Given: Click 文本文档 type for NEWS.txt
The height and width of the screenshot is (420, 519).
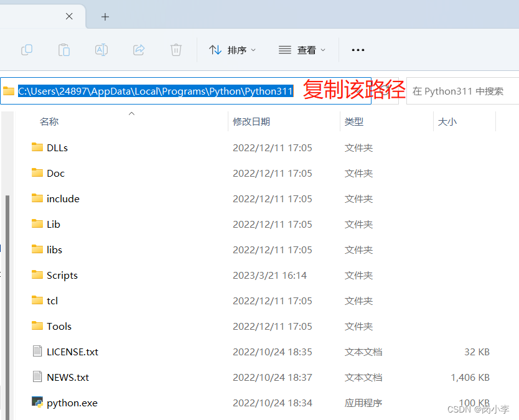Looking at the screenshot, I should [x=363, y=377].
